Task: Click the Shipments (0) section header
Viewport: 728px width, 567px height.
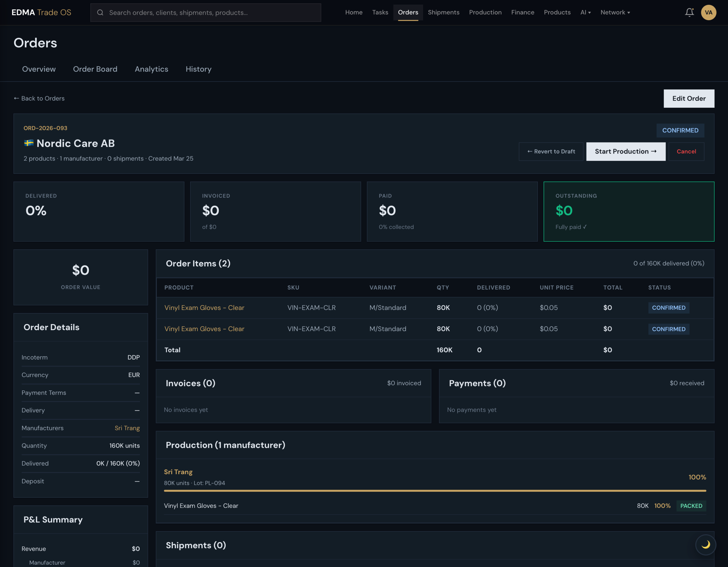Action: [196, 545]
